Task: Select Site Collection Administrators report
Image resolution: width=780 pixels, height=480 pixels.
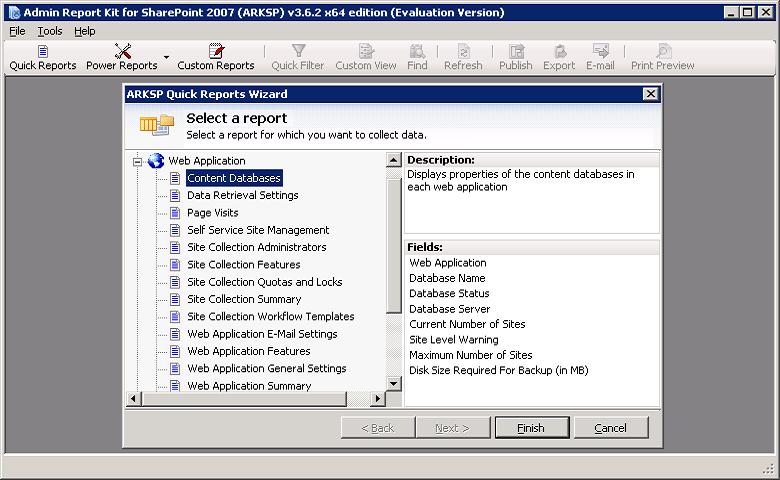Action: pos(257,247)
